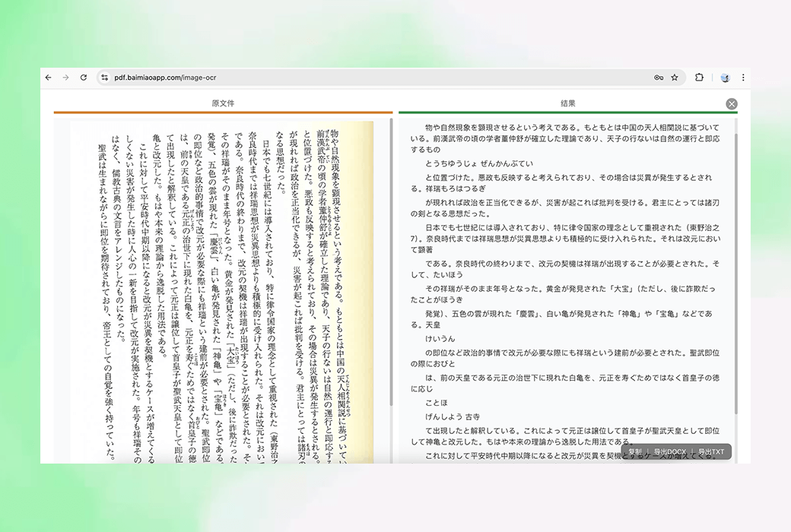Viewport: 791px width, 532px height.
Task: Open site information icon beside the URL
Action: pyautogui.click(x=104, y=78)
